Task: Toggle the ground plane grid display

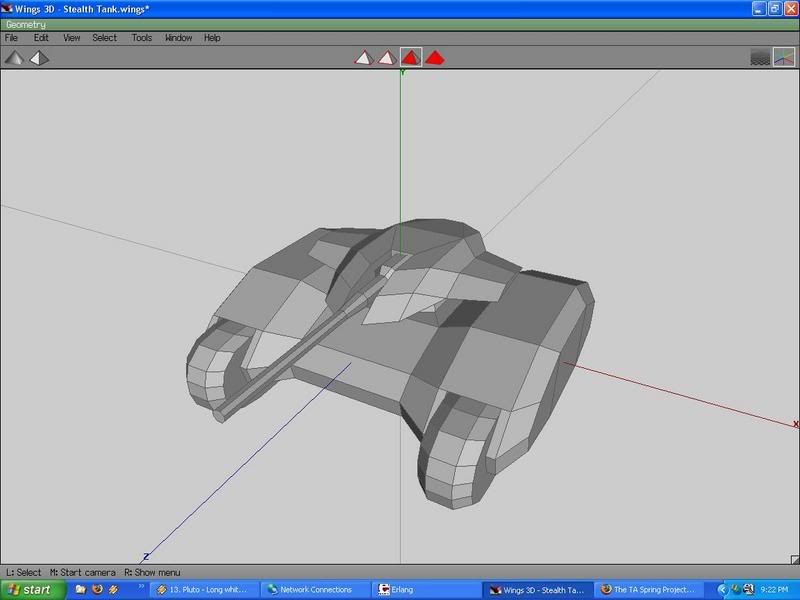Action: (x=760, y=58)
